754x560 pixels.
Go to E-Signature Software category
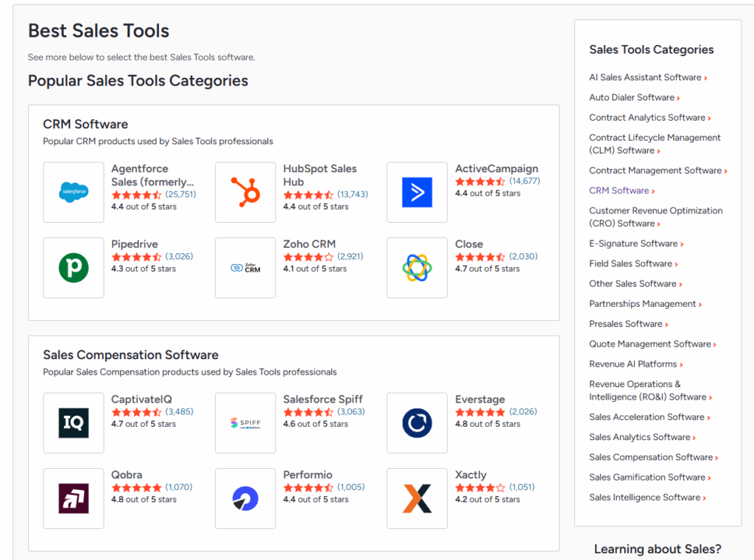point(636,244)
